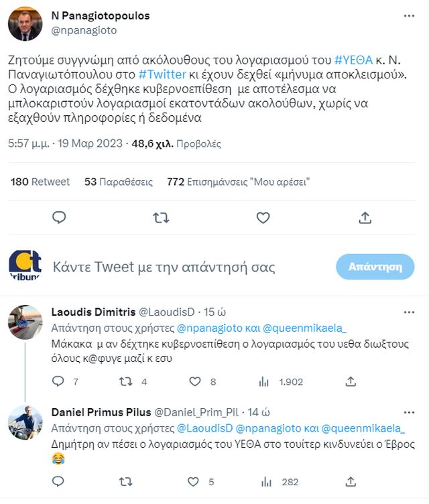Reply to Daniel Primus Pilus's comment
The width and height of the screenshot is (429, 504).
coord(58,481)
